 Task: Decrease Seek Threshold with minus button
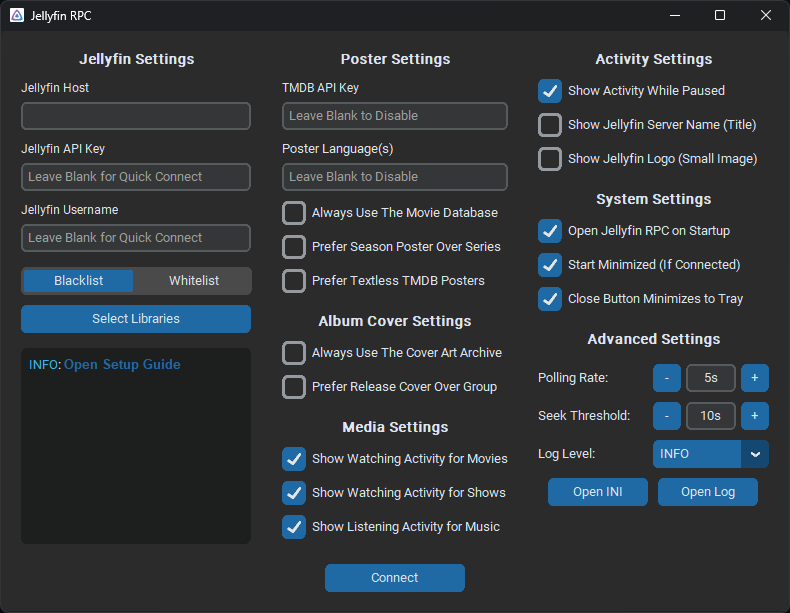pyautogui.click(x=667, y=416)
